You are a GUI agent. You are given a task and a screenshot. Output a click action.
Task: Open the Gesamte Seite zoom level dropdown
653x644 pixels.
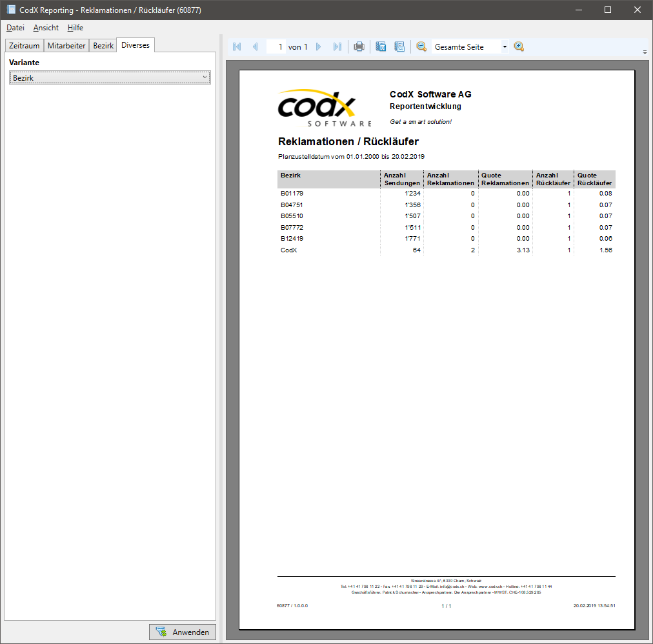(x=504, y=46)
